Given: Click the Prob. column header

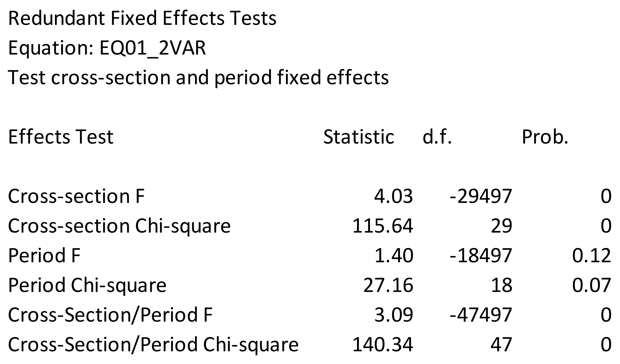Looking at the screenshot, I should click(x=545, y=137).
